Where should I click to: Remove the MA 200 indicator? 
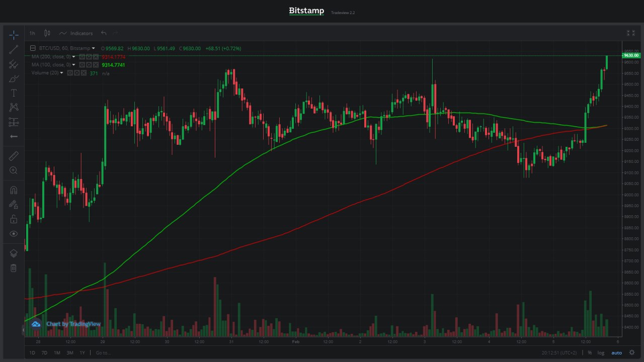point(95,57)
